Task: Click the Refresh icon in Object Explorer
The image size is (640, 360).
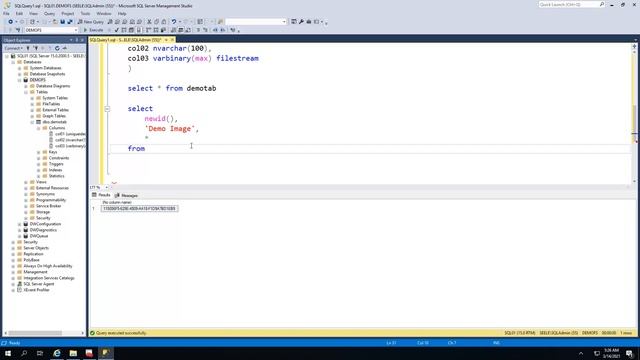Action: tap(57, 48)
